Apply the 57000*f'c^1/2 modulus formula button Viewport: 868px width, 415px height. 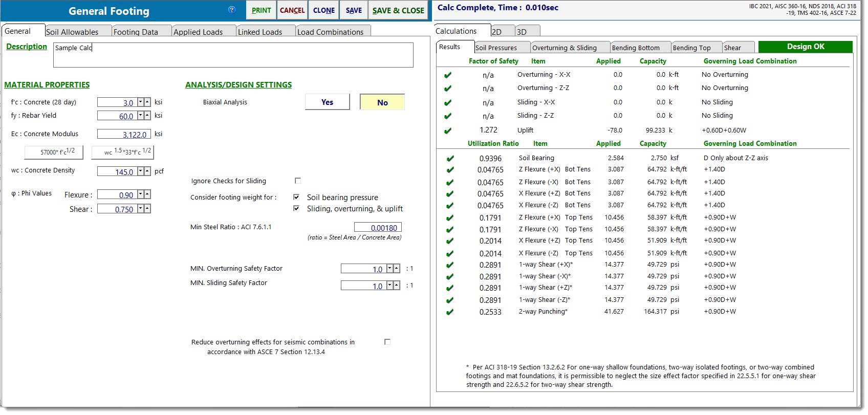point(54,152)
